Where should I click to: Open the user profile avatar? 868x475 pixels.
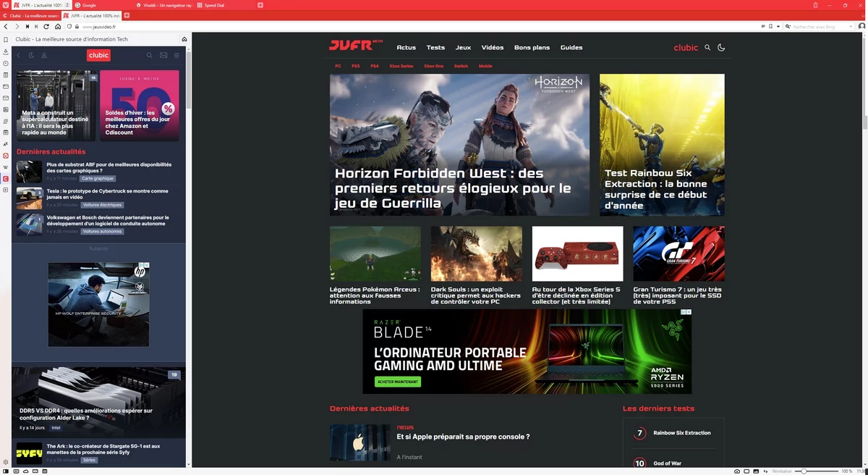tap(861, 27)
